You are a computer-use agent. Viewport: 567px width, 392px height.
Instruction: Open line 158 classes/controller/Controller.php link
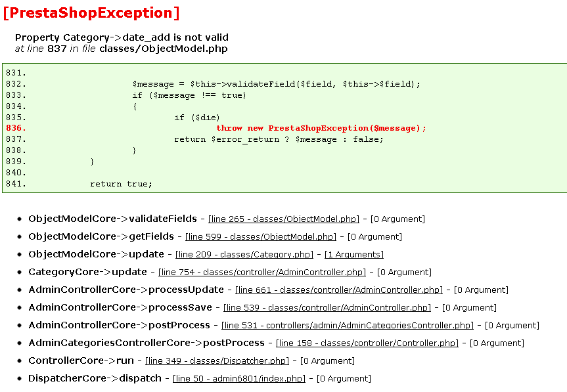pos(367,343)
